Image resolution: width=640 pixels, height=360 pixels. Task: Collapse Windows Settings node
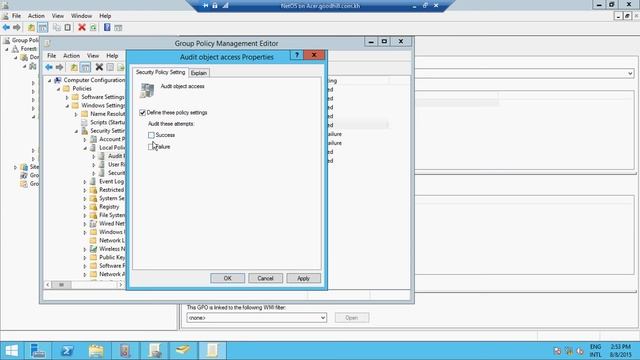pyautogui.click(x=67, y=106)
